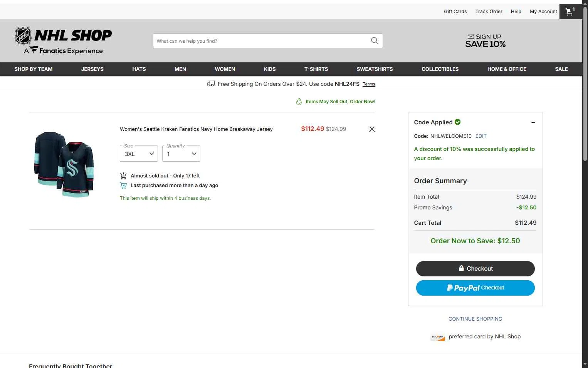588x368 pixels.
Task: Open the shopping cart icon
Action: [x=570, y=12]
